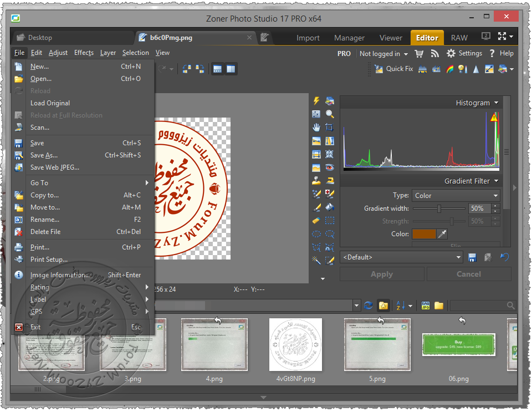This screenshot has width=532, height=412.
Task: Click the Quick Fix button
Action: 393,69
